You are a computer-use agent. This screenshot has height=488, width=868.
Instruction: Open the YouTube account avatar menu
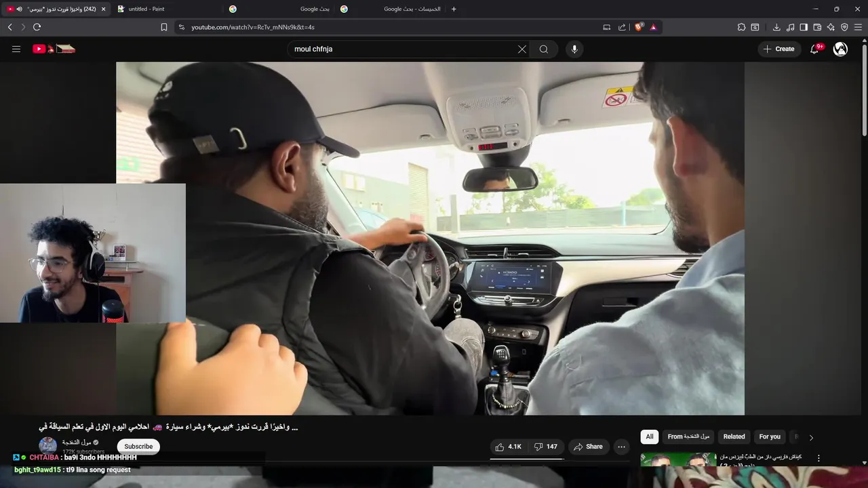pyautogui.click(x=840, y=49)
